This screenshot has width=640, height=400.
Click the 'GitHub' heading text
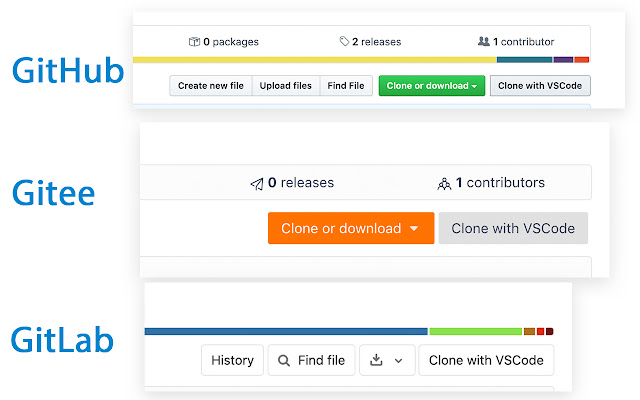(68, 70)
